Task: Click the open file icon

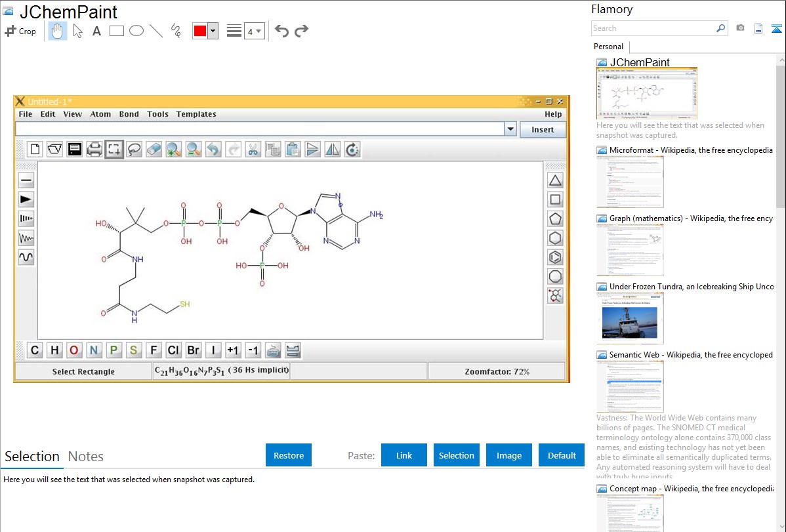Action: click(54, 150)
